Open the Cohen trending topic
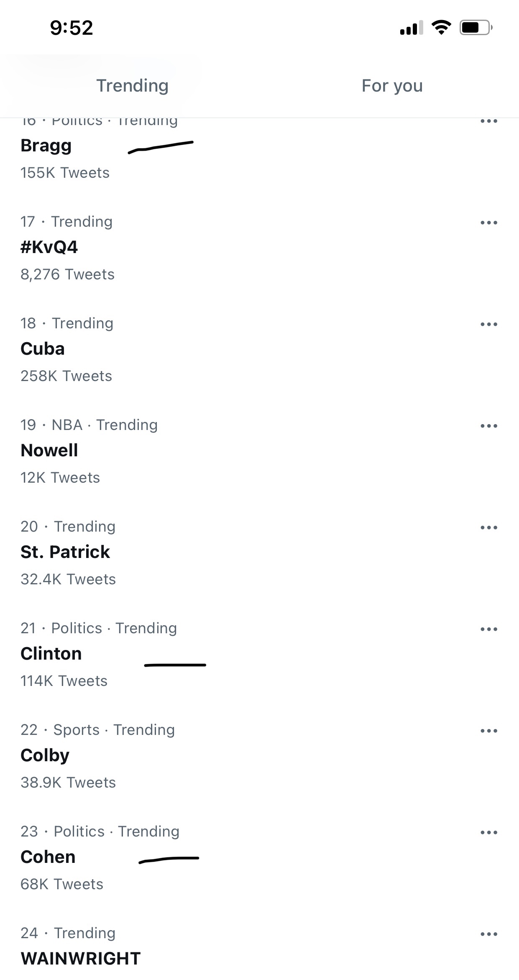Viewport: 519px width, 980px height. click(259, 857)
